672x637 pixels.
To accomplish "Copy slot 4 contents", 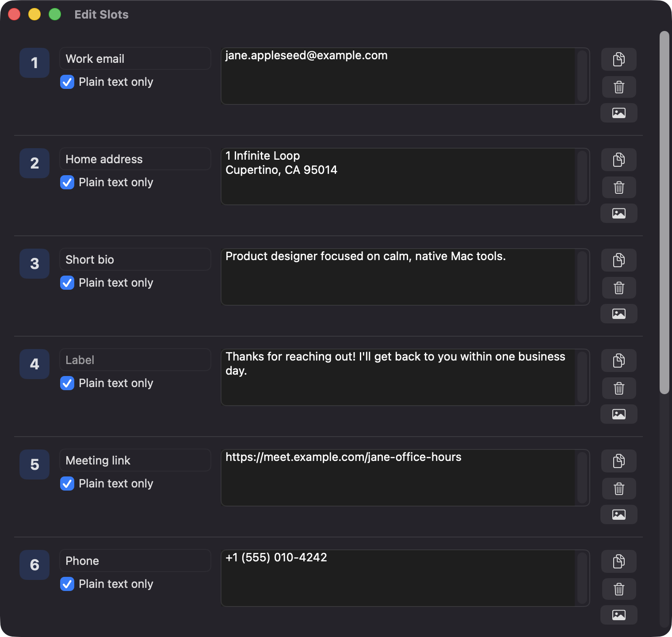I will coord(619,361).
